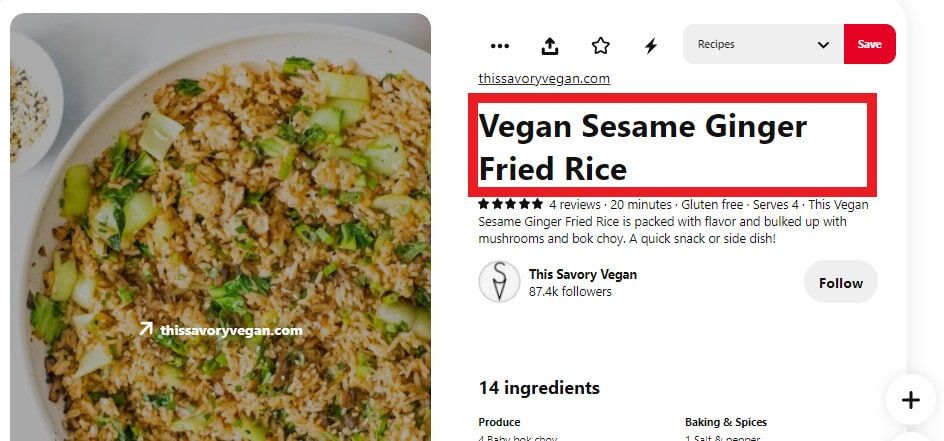Click the This Savory Vegan profile avatar
944x441 pixels.
(499, 282)
